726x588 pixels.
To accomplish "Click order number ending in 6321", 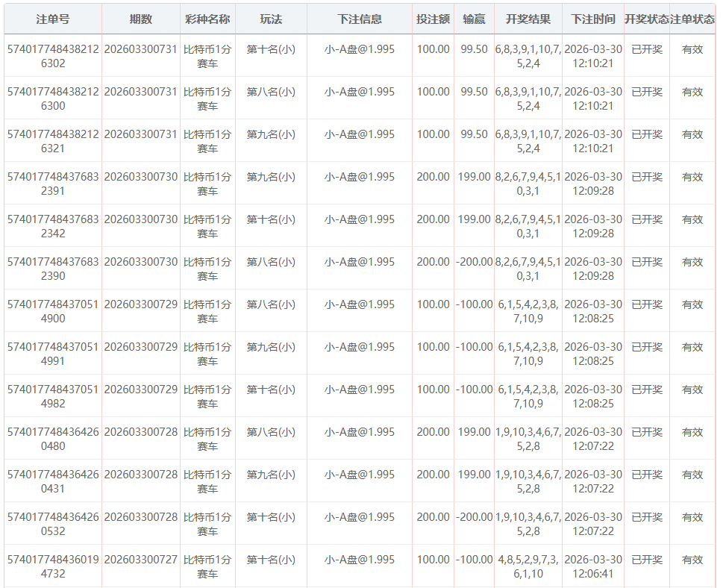I will point(53,142).
